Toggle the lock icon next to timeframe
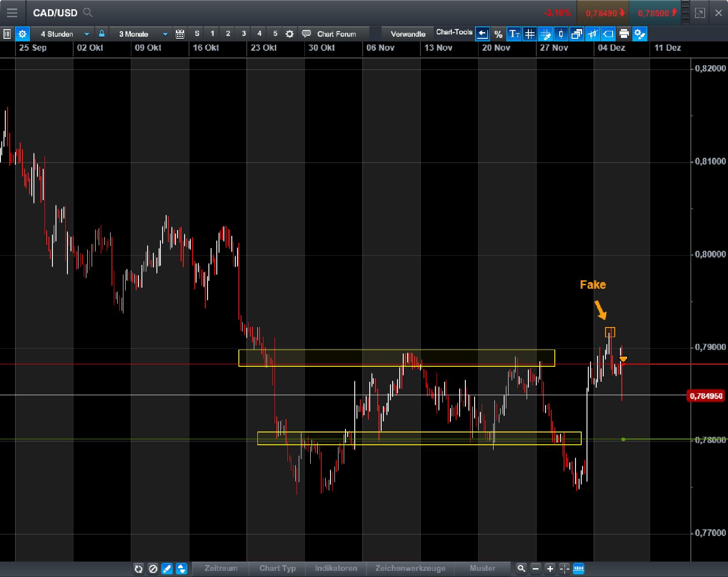 (102, 34)
